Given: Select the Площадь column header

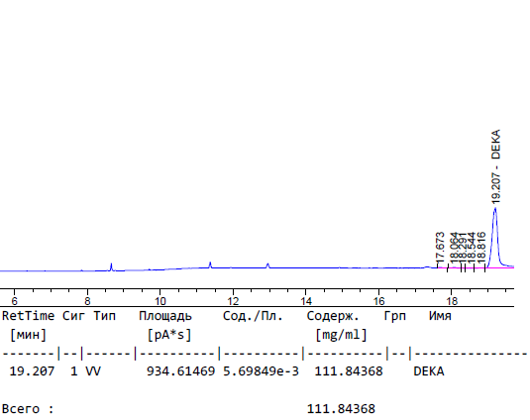Looking at the screenshot, I should 165,316.
